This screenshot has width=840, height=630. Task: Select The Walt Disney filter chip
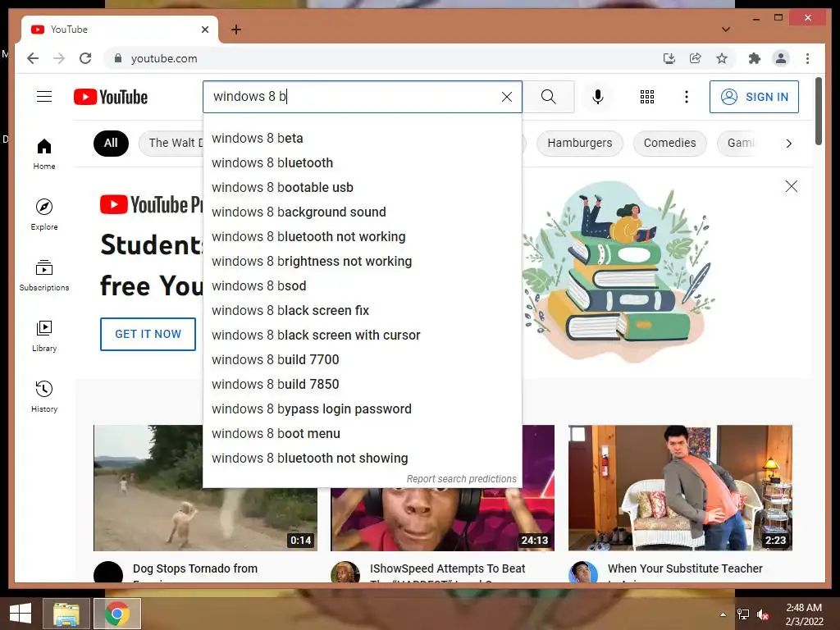(x=171, y=143)
